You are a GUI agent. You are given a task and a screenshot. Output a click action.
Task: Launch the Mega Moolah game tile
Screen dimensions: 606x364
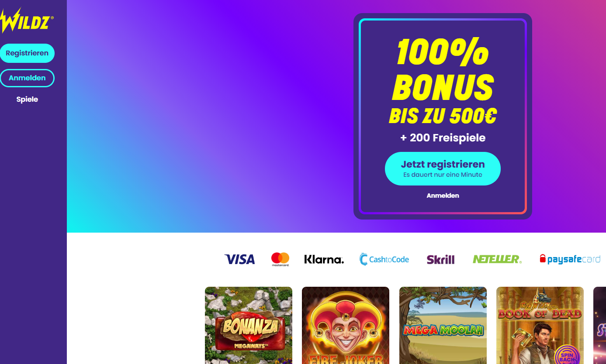443,325
